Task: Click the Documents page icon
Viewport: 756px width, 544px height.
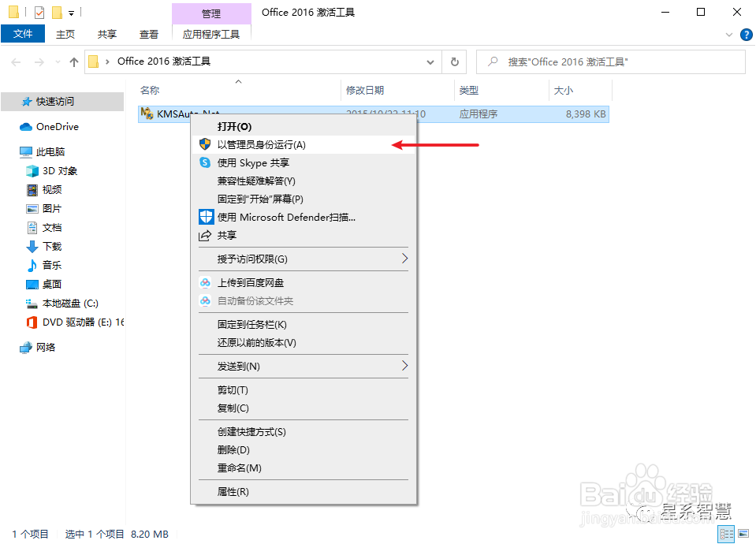Action: point(32,228)
